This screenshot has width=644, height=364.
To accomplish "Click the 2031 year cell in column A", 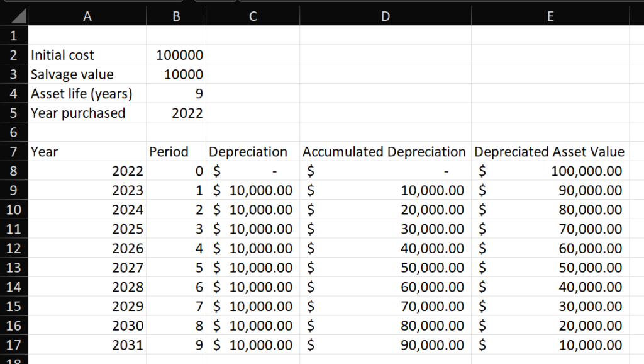I will [87, 344].
